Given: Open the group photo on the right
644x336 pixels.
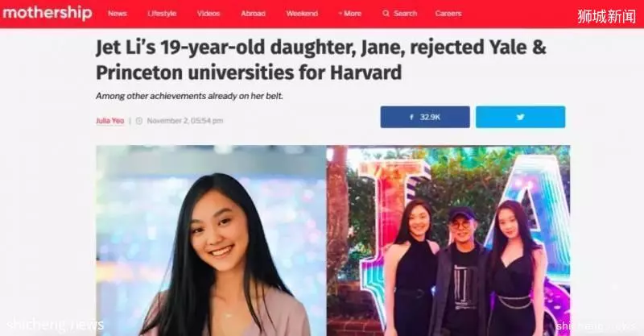Looking at the screenshot, I should [x=448, y=241].
